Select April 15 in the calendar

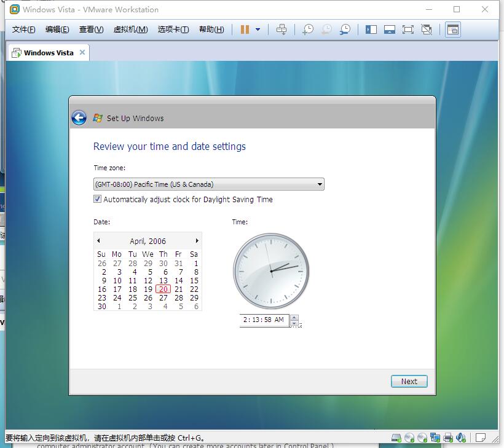click(x=194, y=281)
